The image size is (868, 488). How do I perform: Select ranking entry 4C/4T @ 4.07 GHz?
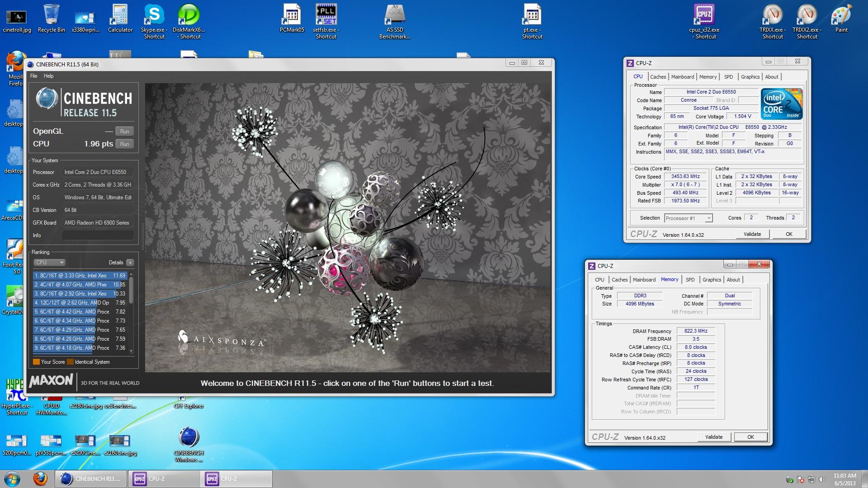tap(80, 285)
